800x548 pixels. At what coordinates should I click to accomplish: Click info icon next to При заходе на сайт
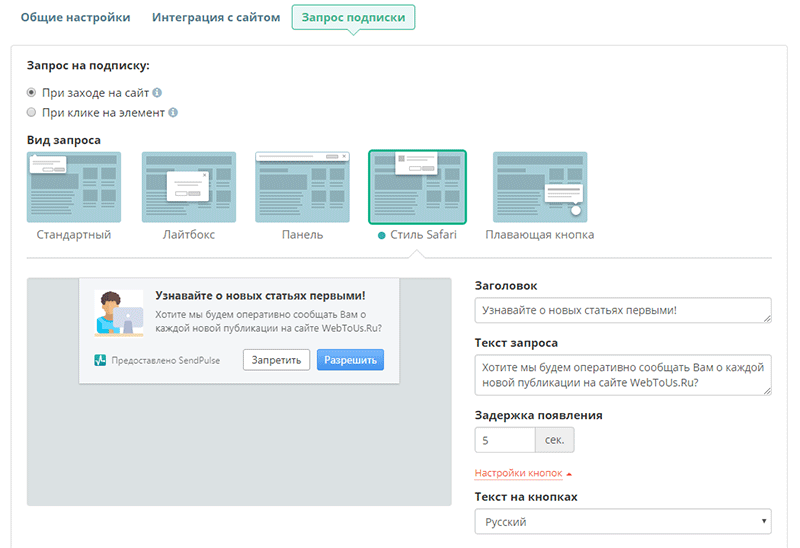tap(157, 92)
